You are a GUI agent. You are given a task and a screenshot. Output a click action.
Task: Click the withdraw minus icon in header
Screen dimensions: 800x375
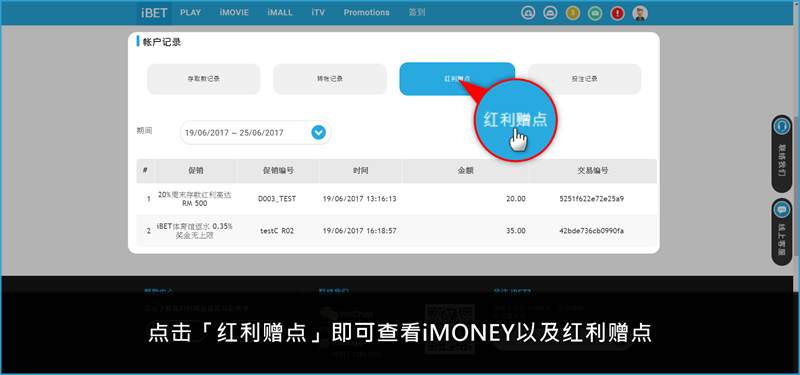pos(549,13)
